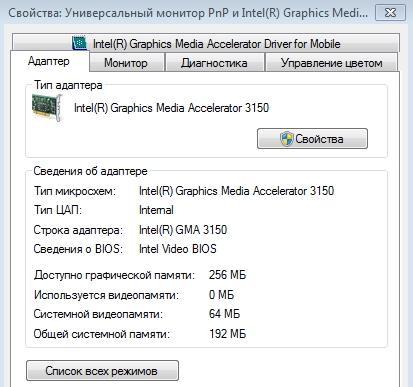Click the Доступно графической памяти label
This screenshot has height=387, width=413.
pyautogui.click(x=114, y=275)
